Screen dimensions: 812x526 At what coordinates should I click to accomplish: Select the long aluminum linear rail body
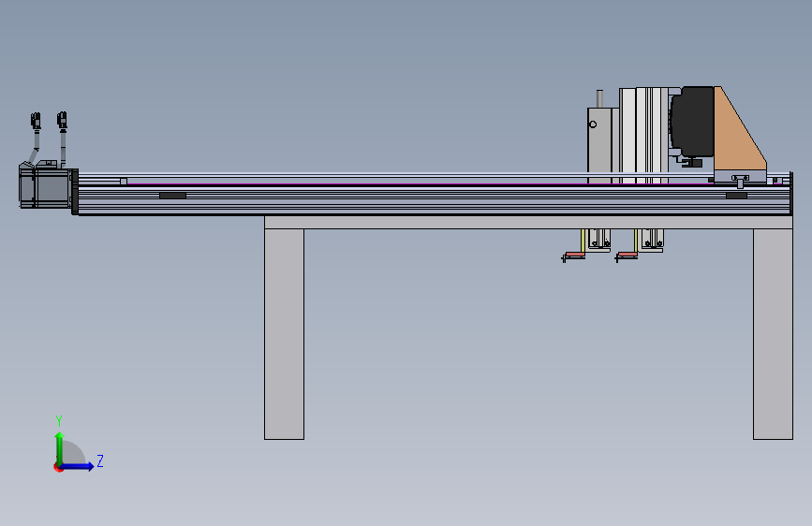[434, 200]
